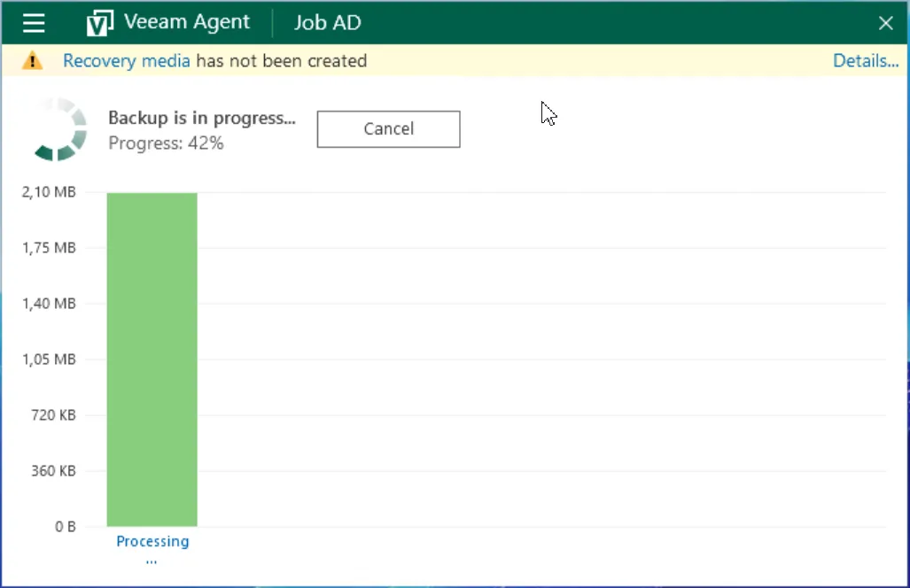Image resolution: width=910 pixels, height=588 pixels.
Task: Click the Veeam Agent title text
Action: coord(186,23)
